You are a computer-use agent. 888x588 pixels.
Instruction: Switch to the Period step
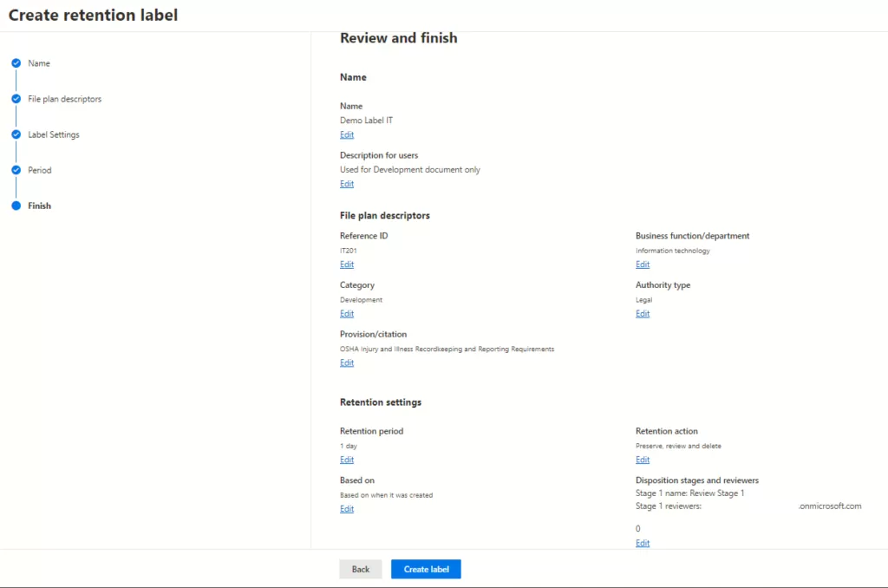(40, 170)
